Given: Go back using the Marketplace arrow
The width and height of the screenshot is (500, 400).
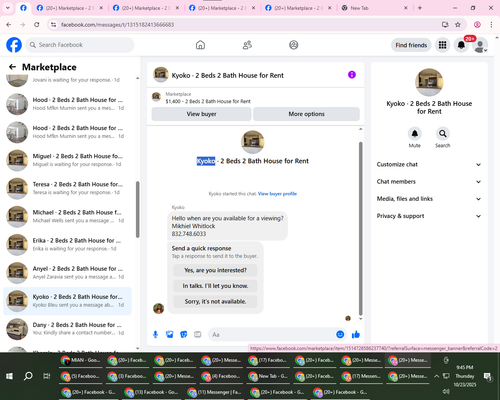Looking at the screenshot, I should pos(12,67).
